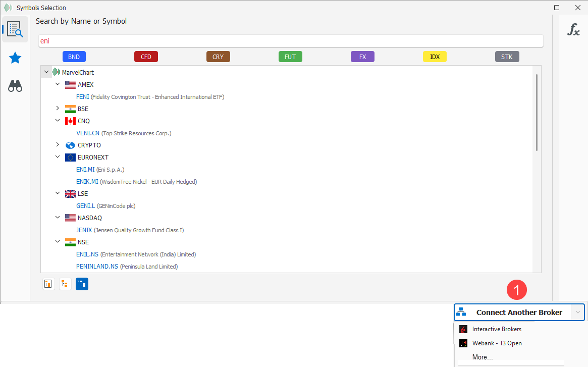
Task: Toggle the FX forex filter
Action: tap(362, 57)
